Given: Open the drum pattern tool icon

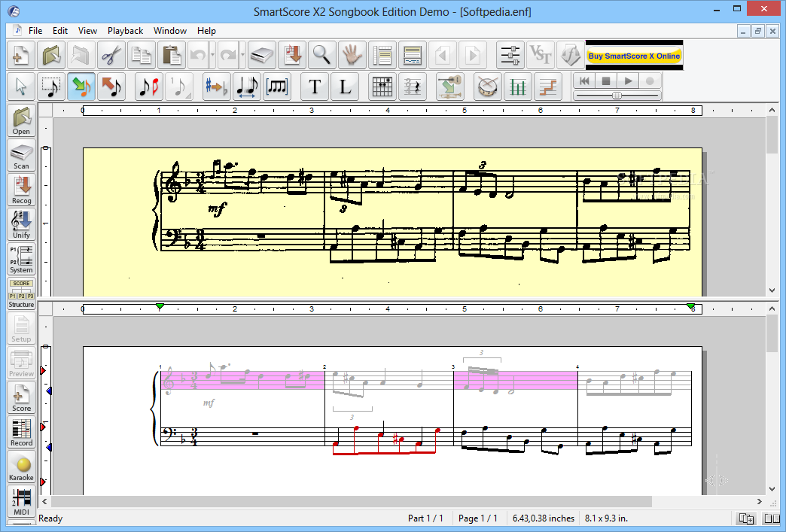Looking at the screenshot, I should tap(487, 87).
